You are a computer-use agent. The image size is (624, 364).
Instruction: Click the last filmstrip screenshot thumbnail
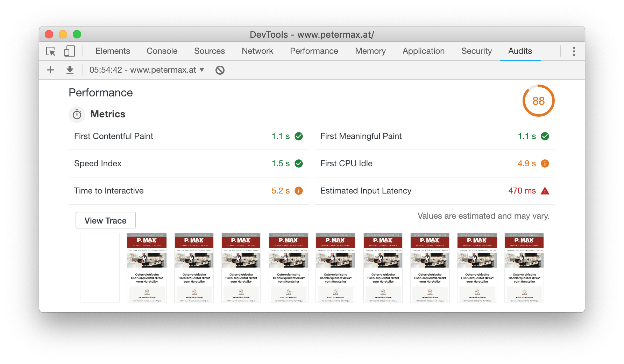click(x=524, y=267)
